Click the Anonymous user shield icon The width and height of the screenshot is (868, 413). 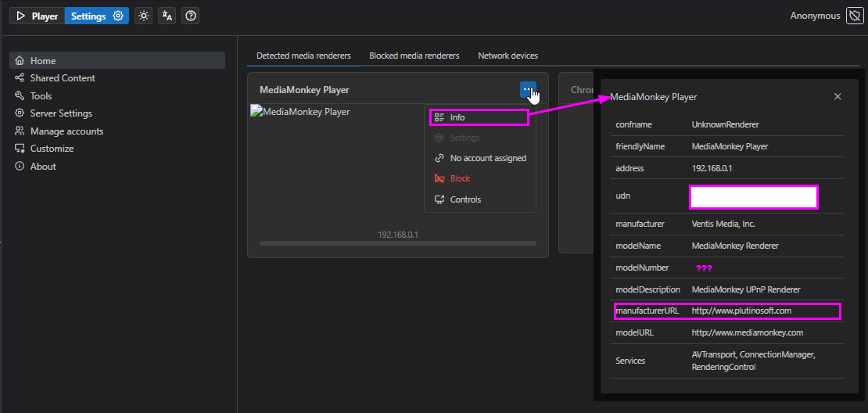coord(855,16)
